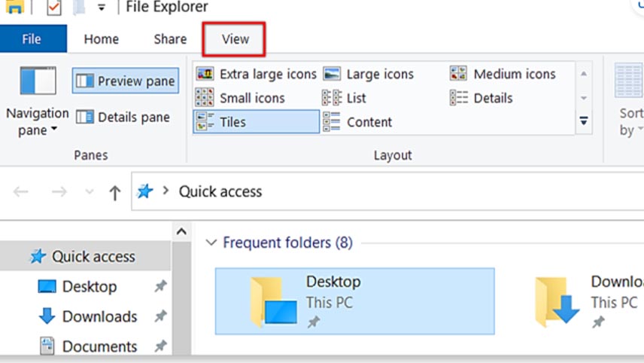Choose Details layout view
This screenshot has height=363, width=644.
point(481,98)
